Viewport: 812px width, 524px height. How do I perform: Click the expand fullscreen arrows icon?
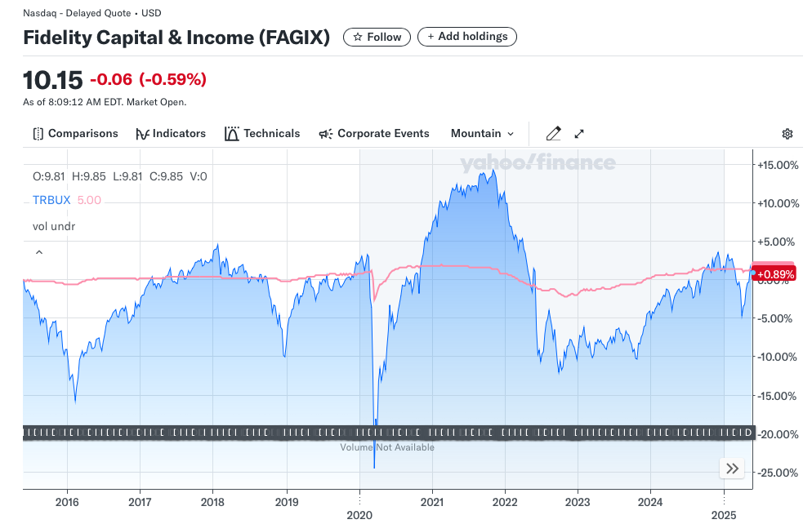point(579,134)
